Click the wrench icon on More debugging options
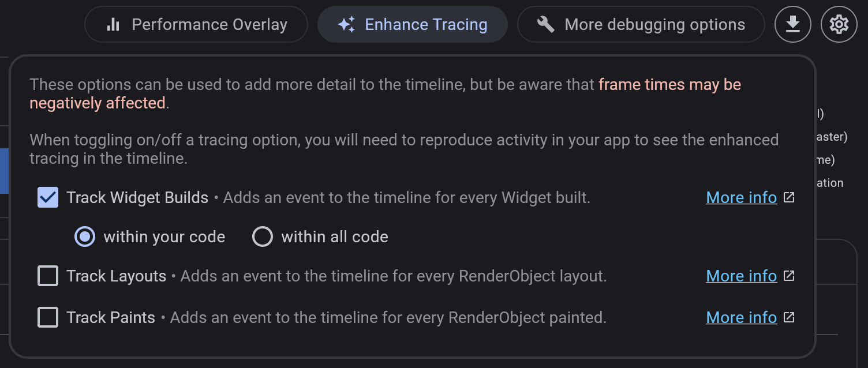 pyautogui.click(x=545, y=24)
